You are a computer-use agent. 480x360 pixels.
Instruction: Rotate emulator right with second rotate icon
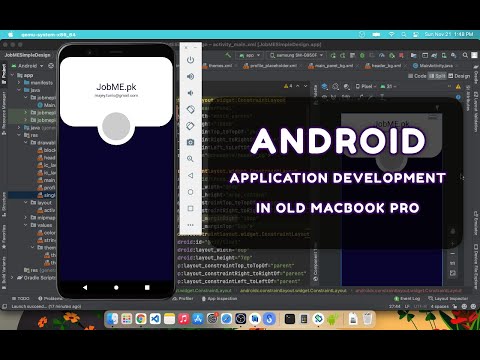190,126
